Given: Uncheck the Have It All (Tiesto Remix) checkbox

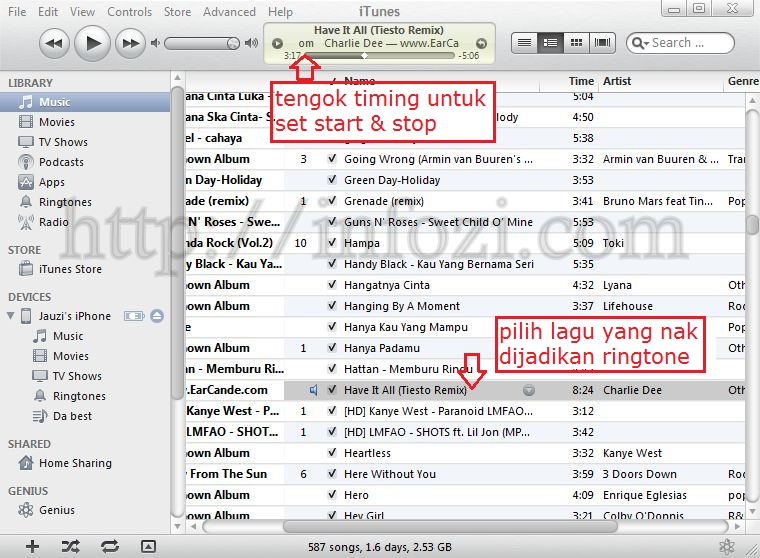Looking at the screenshot, I should 332,390.
